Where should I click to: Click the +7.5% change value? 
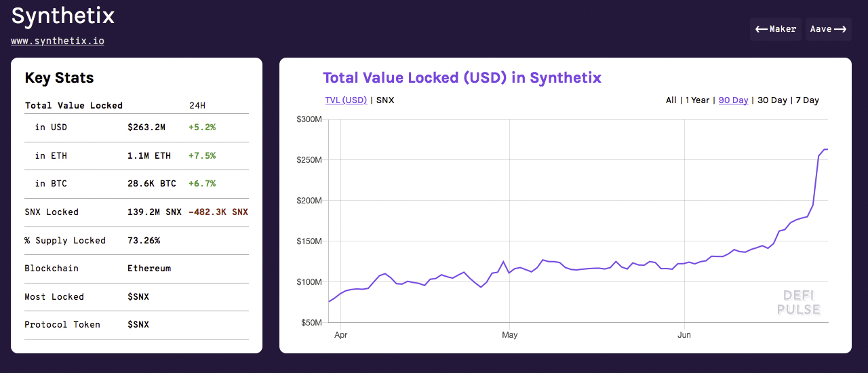202,156
